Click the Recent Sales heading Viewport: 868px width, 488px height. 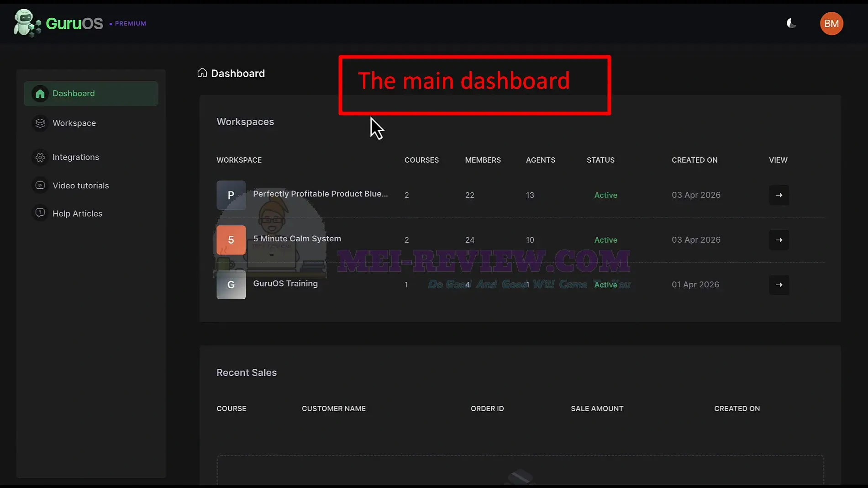247,372
